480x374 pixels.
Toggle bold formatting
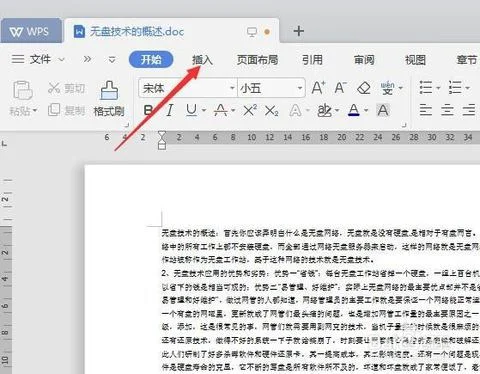(148, 110)
